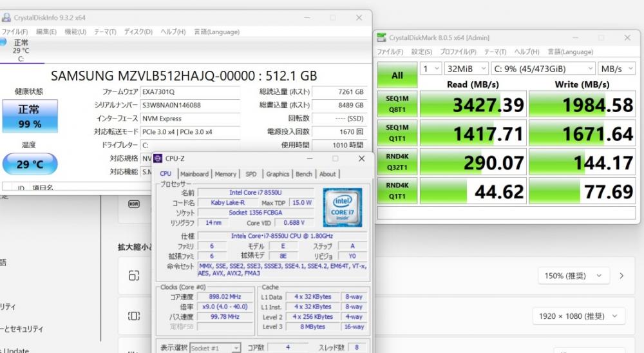The width and height of the screenshot is (644, 353).
Task: Open ファイル(F) menu in CrystalDiskInfo
Action: [14, 32]
